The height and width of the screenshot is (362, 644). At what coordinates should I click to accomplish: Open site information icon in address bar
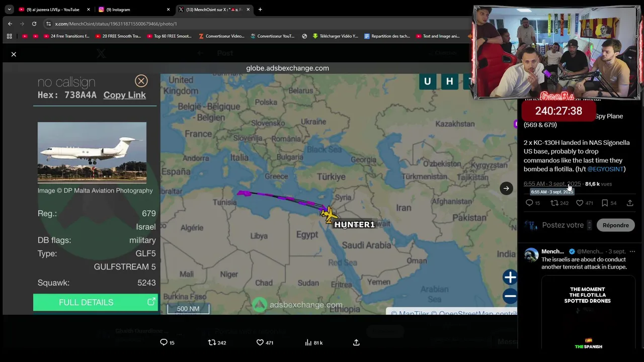tap(48, 24)
